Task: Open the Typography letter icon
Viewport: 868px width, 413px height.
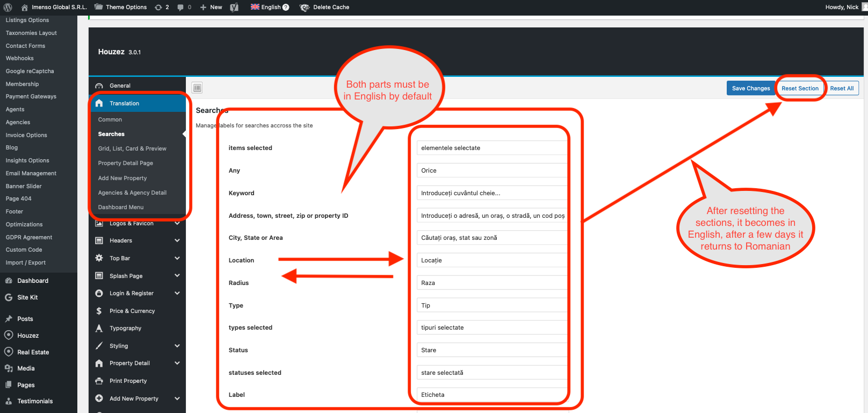Action: point(99,328)
